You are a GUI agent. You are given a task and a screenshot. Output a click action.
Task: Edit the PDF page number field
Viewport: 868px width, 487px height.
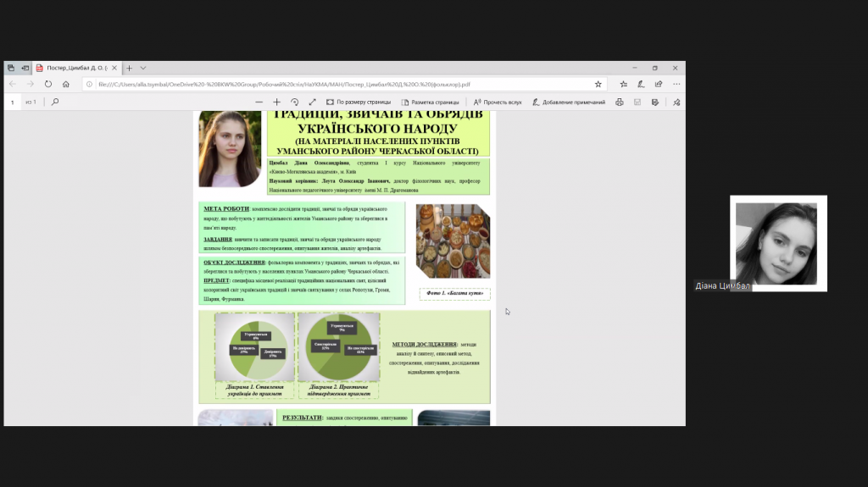tap(12, 102)
